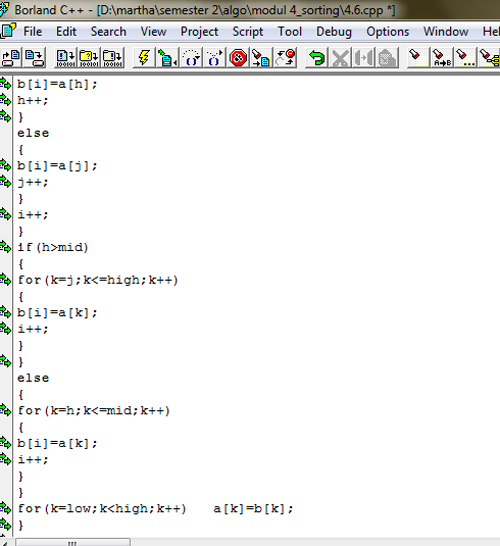Click the document system icon left of File
This screenshot has width=500, height=546.
(8, 31)
